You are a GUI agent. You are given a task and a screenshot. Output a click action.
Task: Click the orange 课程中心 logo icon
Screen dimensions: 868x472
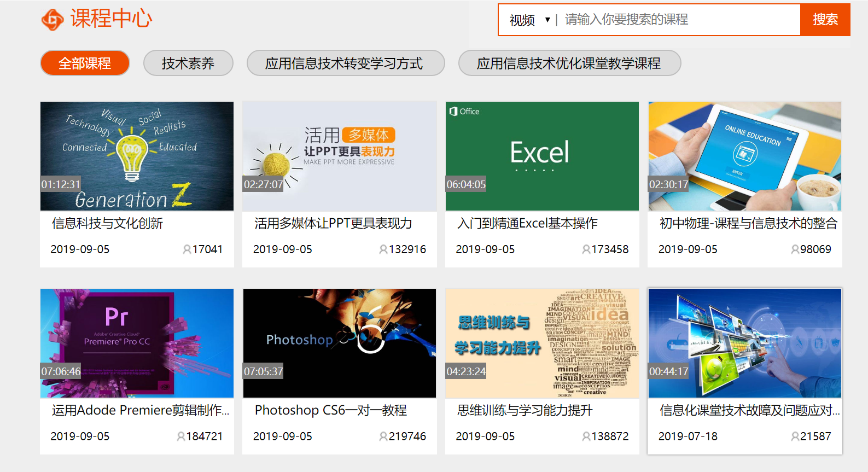point(53,19)
